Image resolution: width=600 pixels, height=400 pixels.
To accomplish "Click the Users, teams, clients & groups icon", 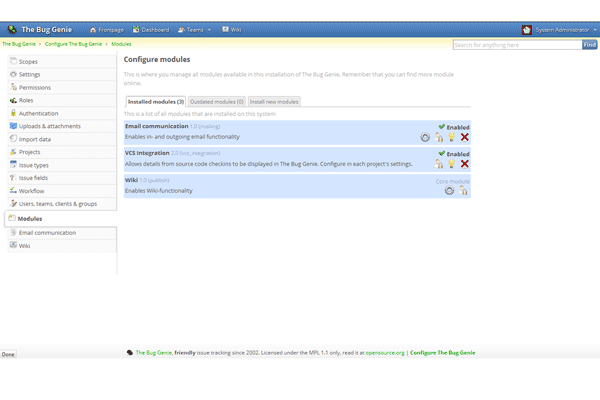I will pos(13,203).
